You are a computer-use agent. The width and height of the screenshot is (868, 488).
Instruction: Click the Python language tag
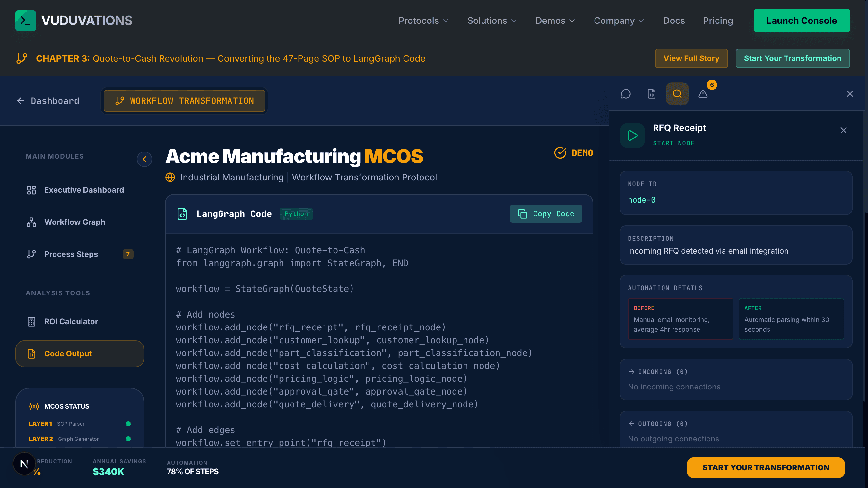click(296, 214)
